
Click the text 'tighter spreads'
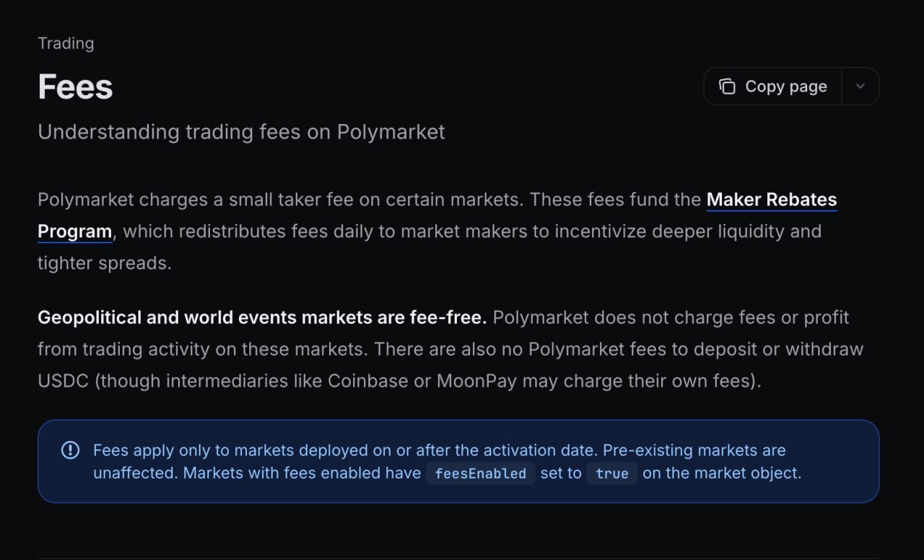click(x=104, y=263)
